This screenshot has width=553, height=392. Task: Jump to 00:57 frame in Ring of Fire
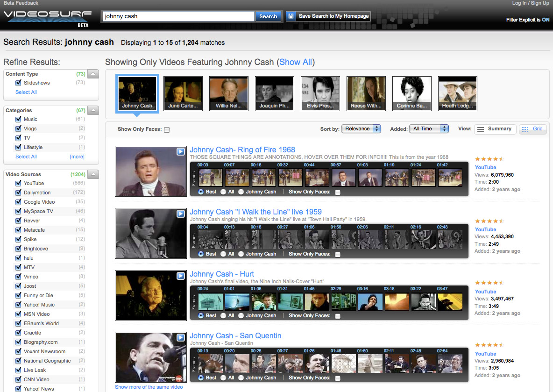point(343,178)
